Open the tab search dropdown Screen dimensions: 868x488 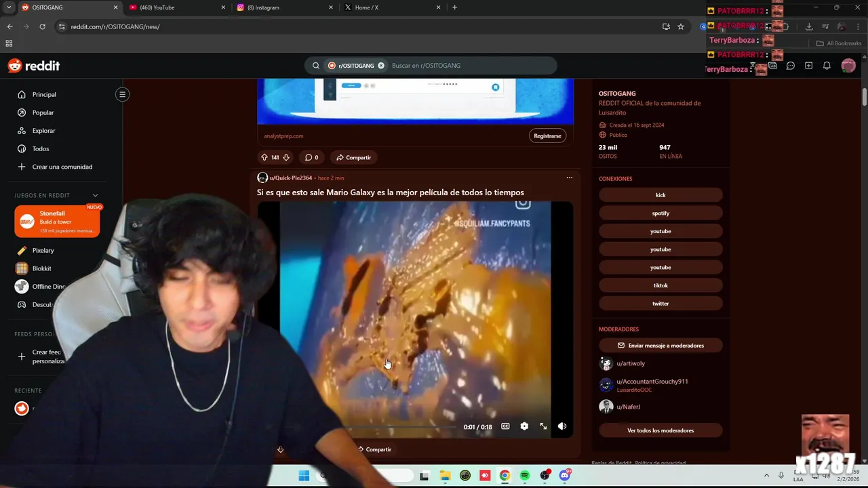9,7
